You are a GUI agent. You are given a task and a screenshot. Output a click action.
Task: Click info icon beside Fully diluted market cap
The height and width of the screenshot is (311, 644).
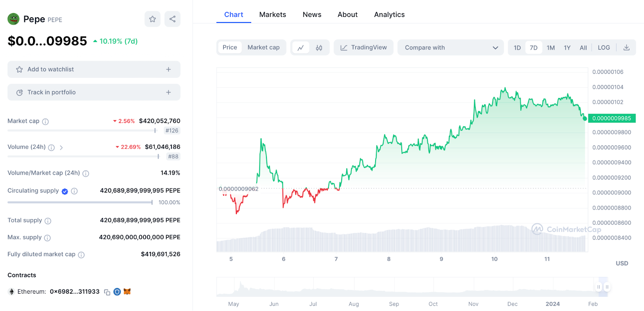pyautogui.click(x=81, y=255)
